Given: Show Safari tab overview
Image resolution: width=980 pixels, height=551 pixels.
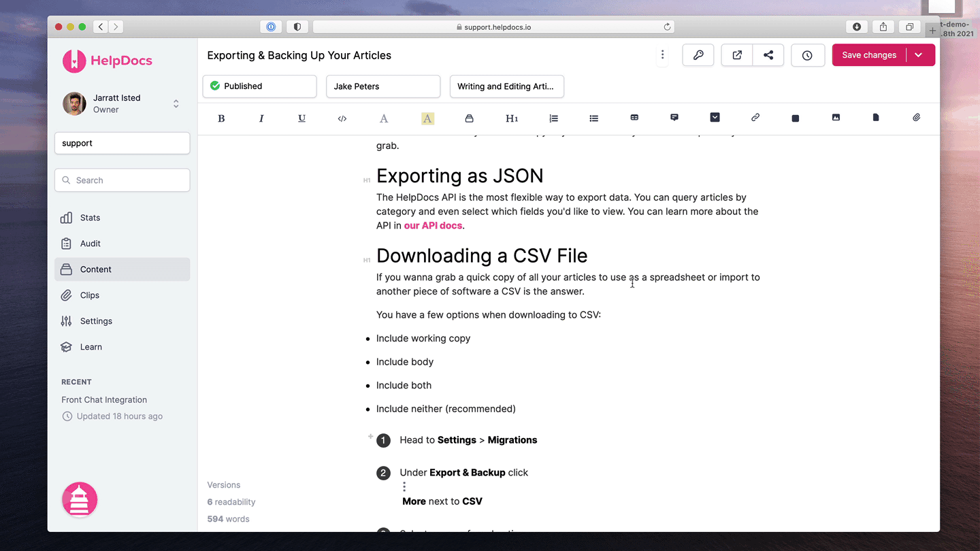Looking at the screenshot, I should [x=909, y=27].
